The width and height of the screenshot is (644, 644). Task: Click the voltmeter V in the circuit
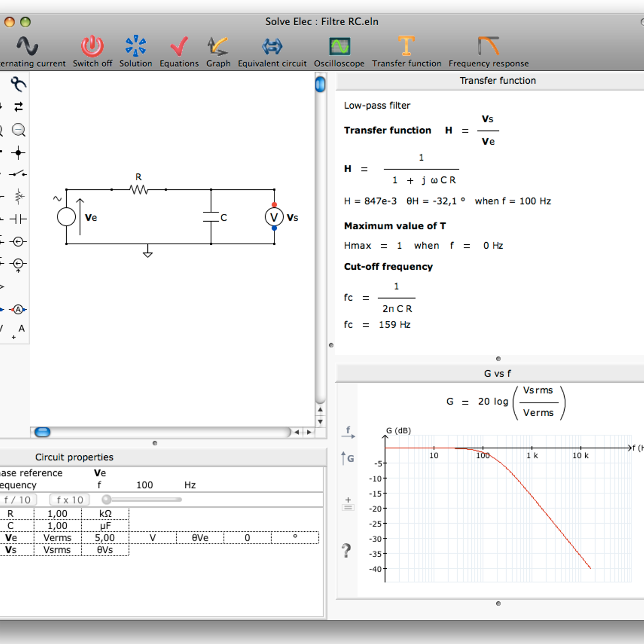[x=274, y=217]
